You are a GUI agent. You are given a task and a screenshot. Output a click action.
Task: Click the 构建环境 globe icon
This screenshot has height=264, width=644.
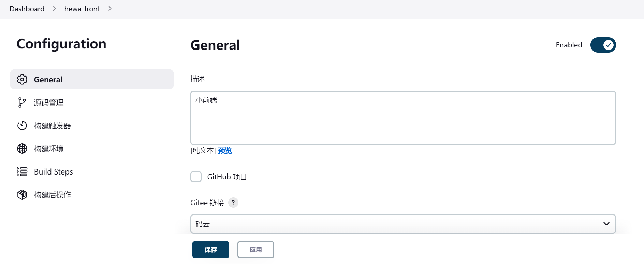coord(22,149)
